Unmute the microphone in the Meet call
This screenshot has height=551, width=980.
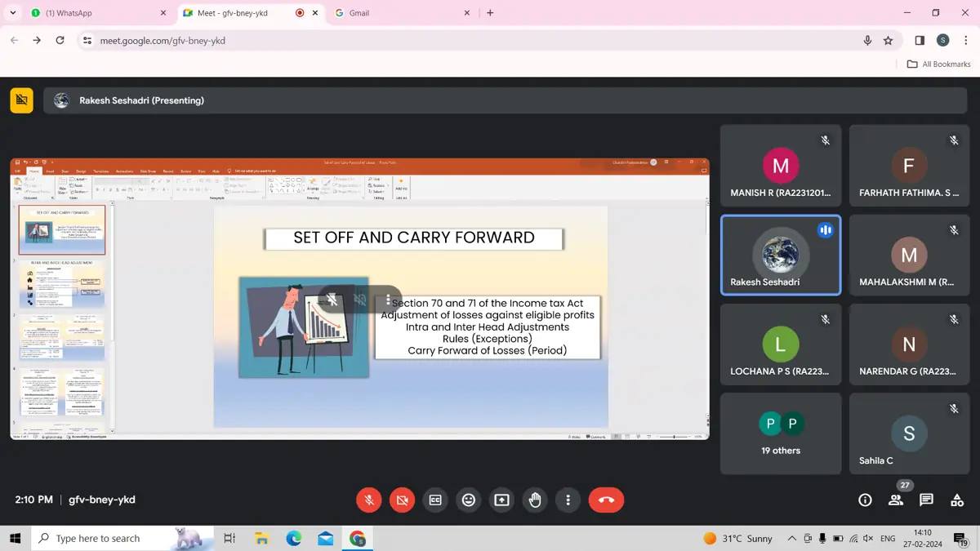(369, 500)
